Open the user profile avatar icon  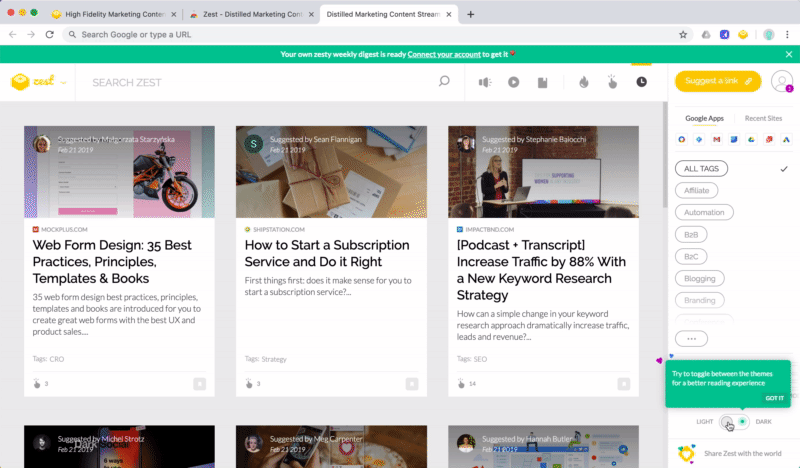click(781, 81)
